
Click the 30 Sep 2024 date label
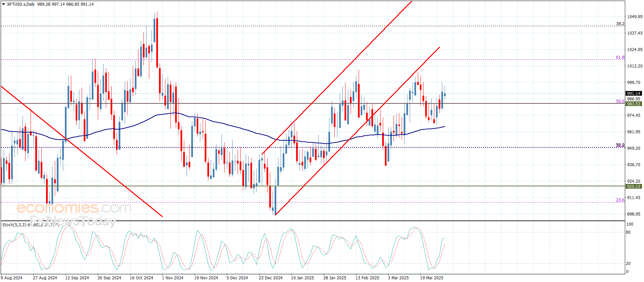tap(109, 278)
